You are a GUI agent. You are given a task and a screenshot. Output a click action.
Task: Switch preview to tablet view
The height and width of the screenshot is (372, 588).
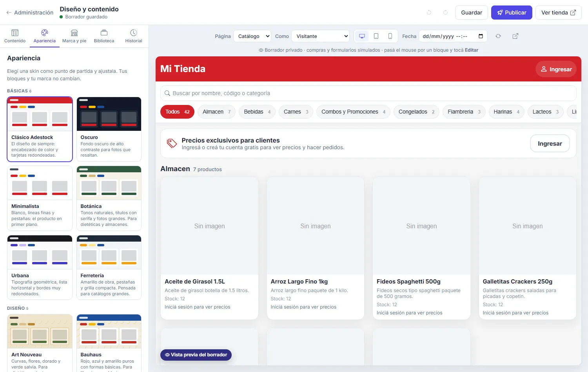[376, 36]
